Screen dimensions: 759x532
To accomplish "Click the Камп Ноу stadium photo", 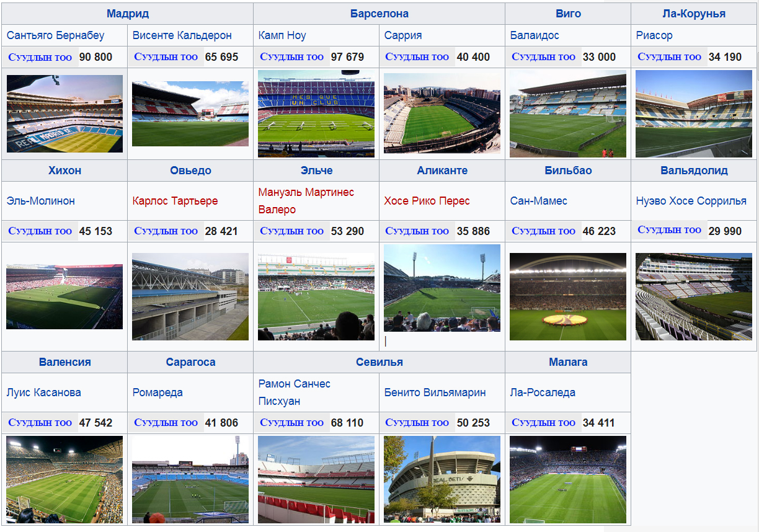I will tap(316, 113).
